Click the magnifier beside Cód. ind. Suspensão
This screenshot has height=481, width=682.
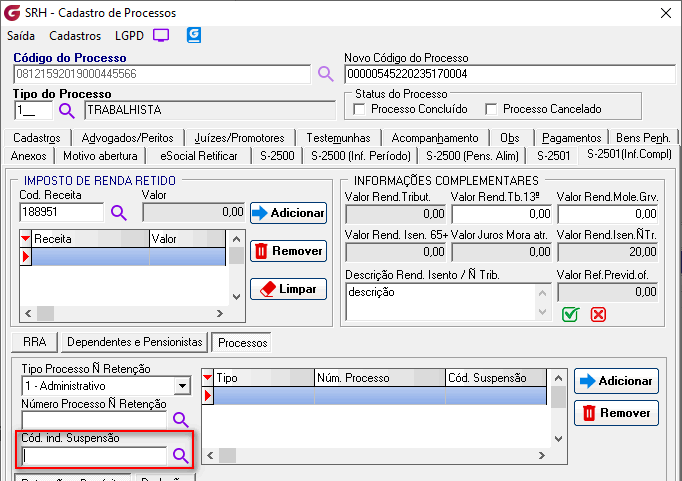click(x=181, y=456)
